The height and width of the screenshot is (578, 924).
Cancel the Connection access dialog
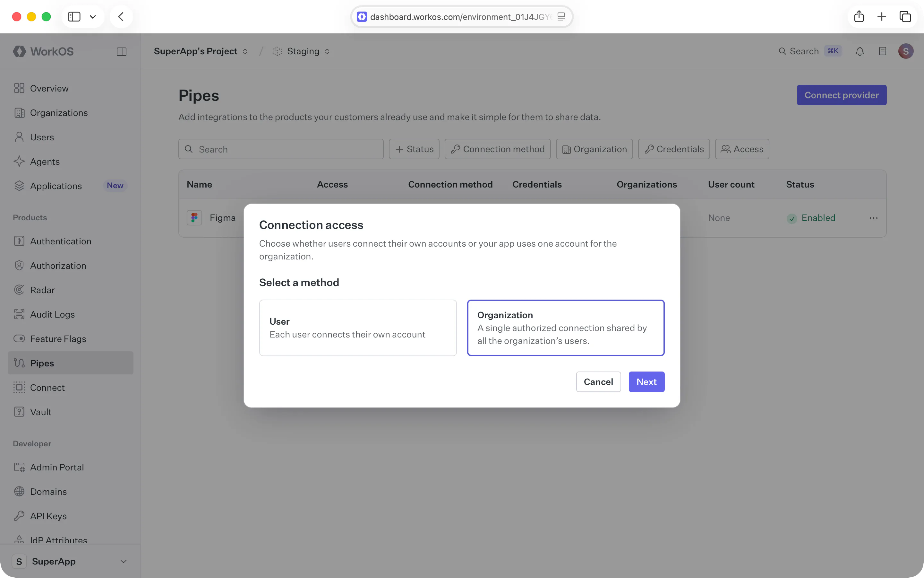[598, 382]
